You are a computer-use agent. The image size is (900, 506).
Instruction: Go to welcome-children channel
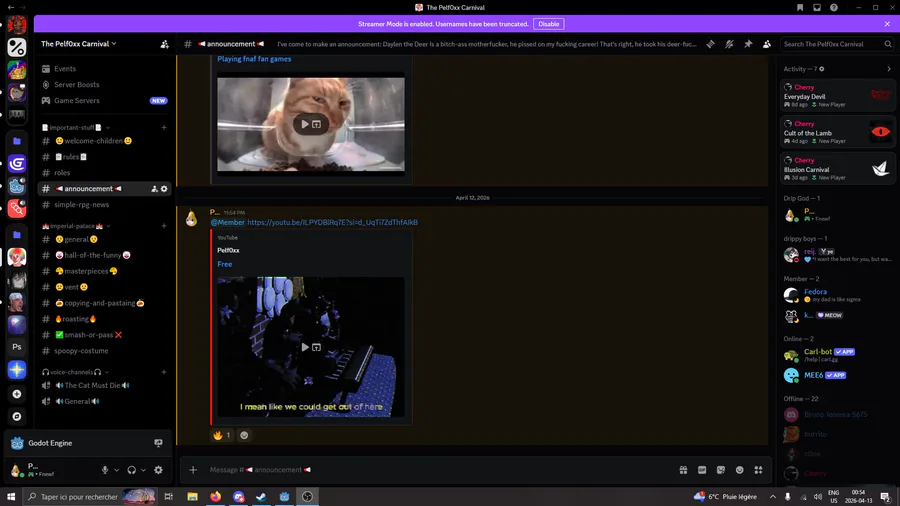[104, 141]
